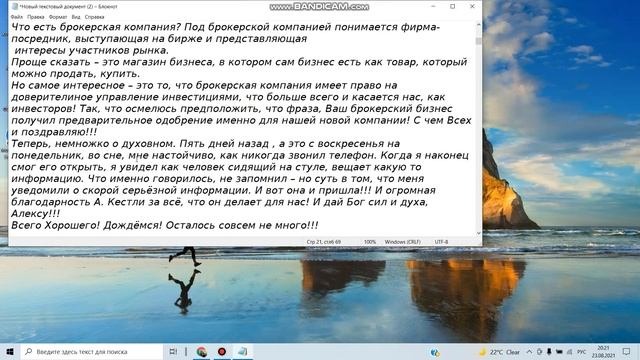Open Task View on the taskbar
640x360 pixels.
tap(173, 351)
